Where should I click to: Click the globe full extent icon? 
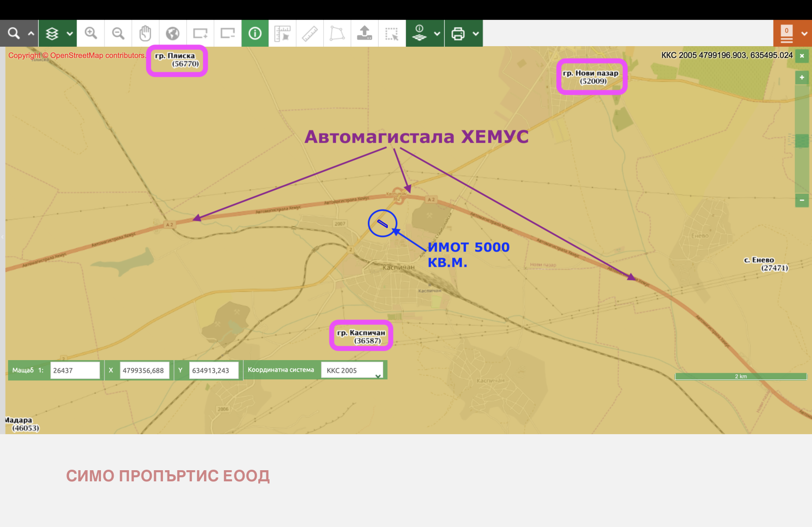click(173, 33)
